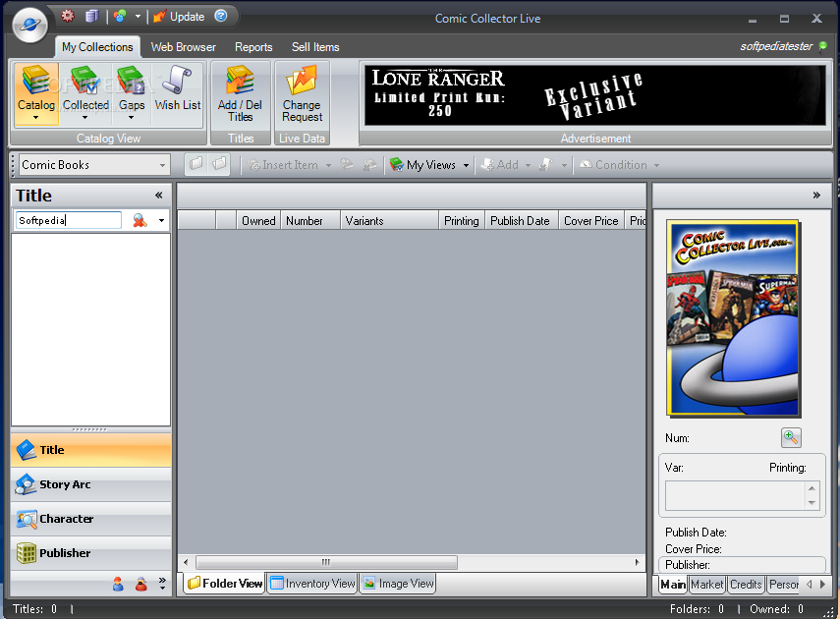The image size is (840, 619).
Task: Open the navigation pane configure chevron
Action: pos(162,584)
